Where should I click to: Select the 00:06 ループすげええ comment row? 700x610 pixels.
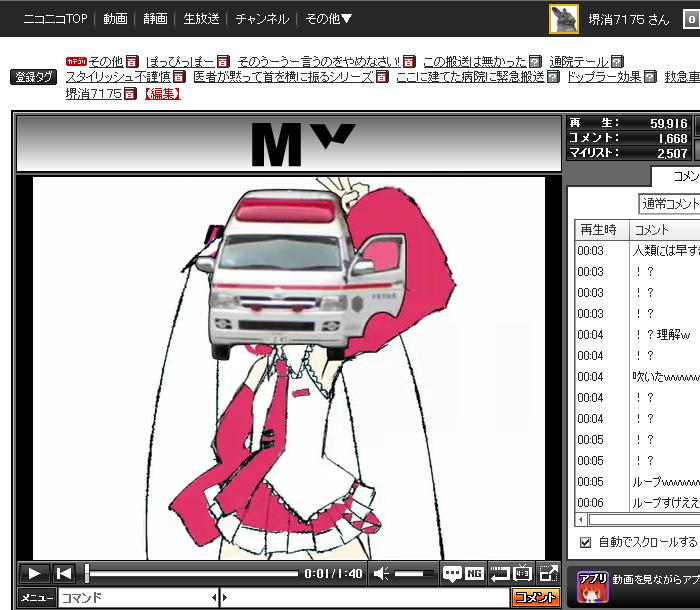point(638,502)
